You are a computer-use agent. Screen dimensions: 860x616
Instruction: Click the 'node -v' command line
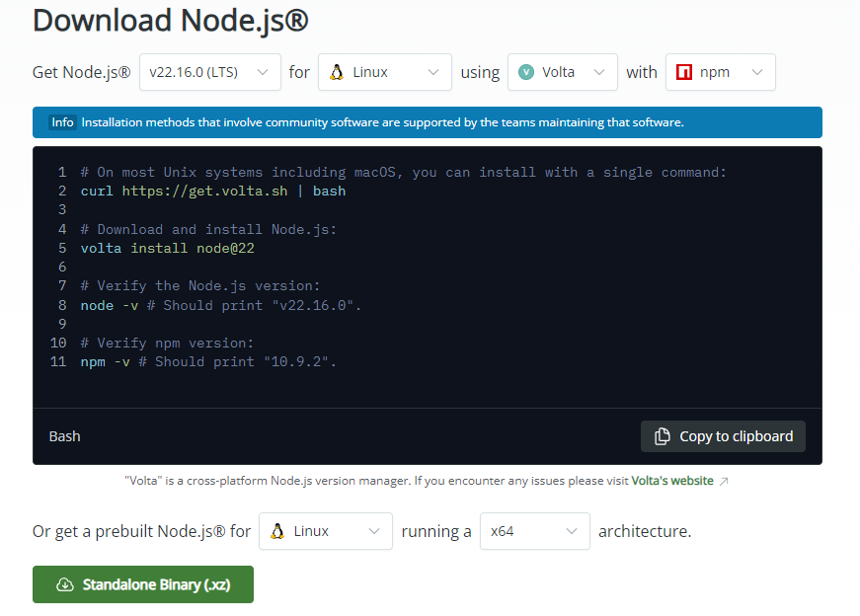(x=220, y=305)
